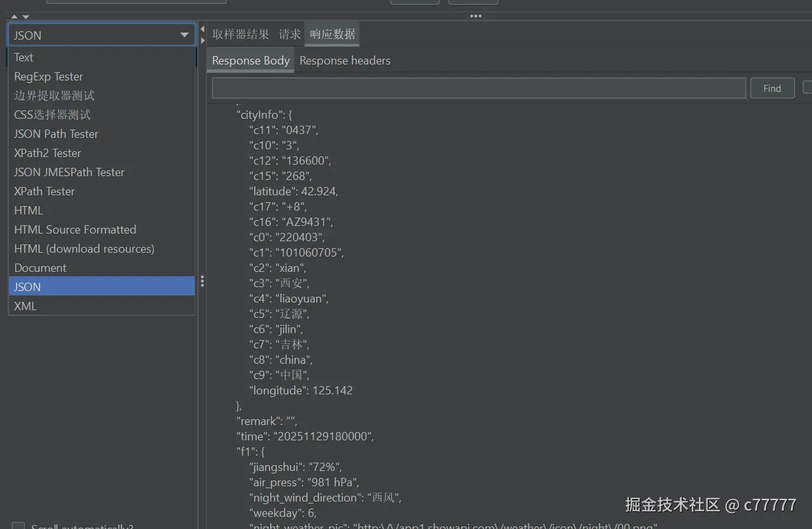
Task: Click the Find button
Action: pyautogui.click(x=772, y=89)
